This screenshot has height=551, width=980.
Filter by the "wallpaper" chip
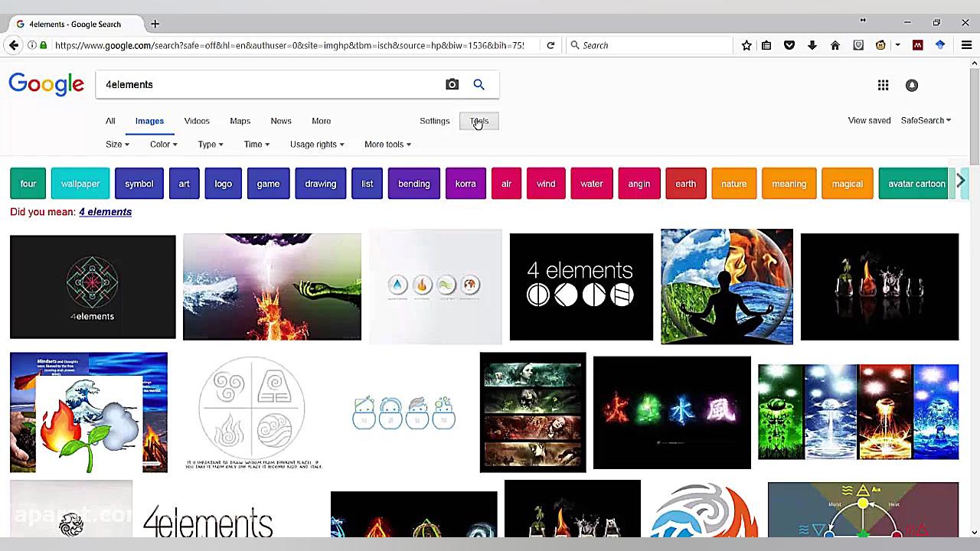(80, 184)
